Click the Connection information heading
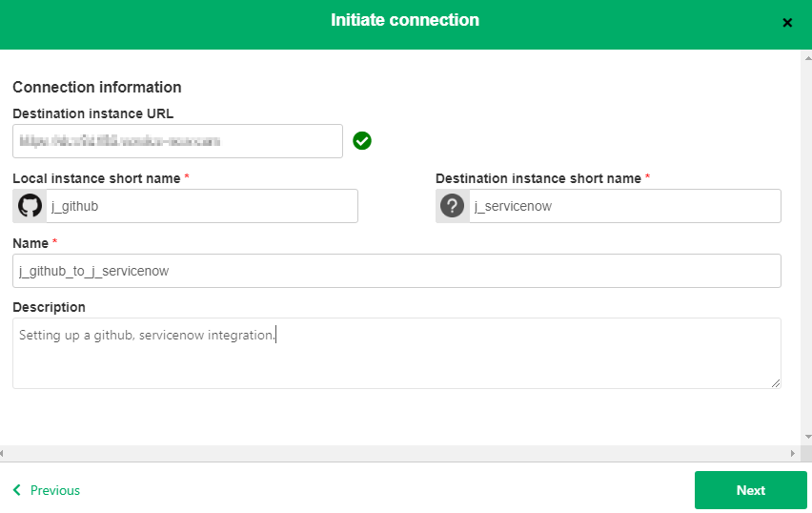Screen dimensions: 812x513 pyautogui.click(x=97, y=87)
